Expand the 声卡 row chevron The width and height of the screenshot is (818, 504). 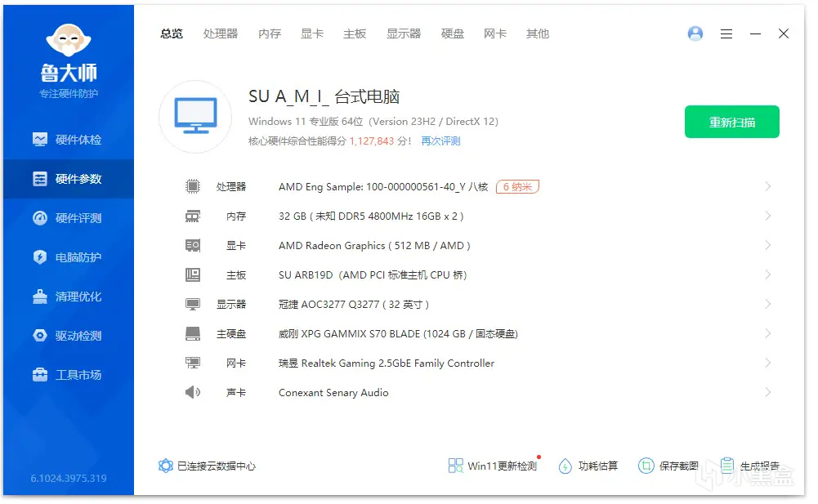[767, 392]
